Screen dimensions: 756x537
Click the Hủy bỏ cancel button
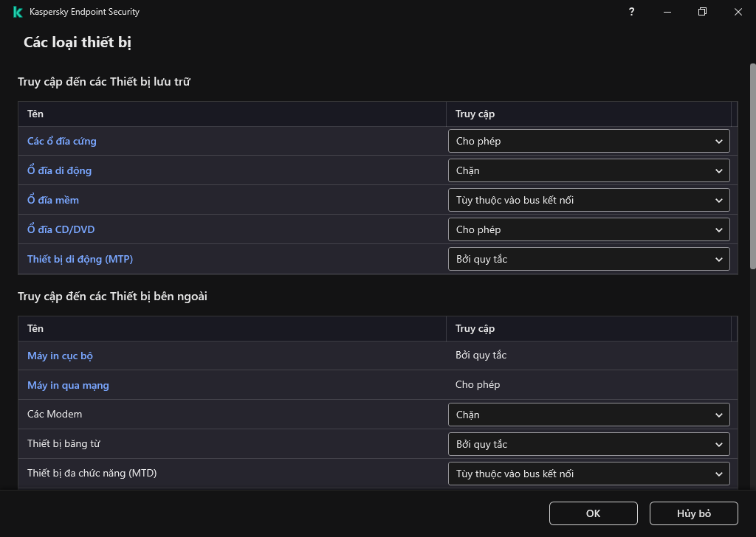click(693, 513)
